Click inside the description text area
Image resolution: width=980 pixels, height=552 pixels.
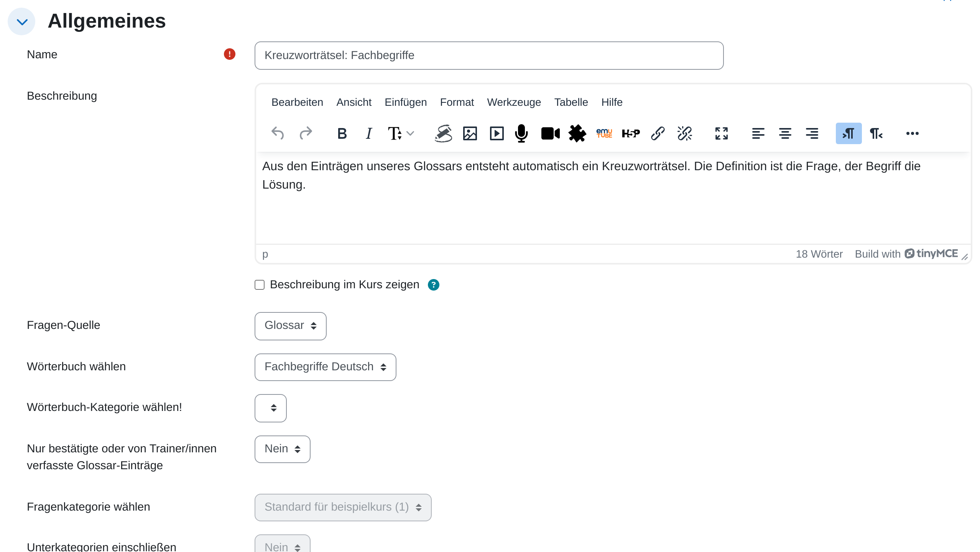point(613,198)
